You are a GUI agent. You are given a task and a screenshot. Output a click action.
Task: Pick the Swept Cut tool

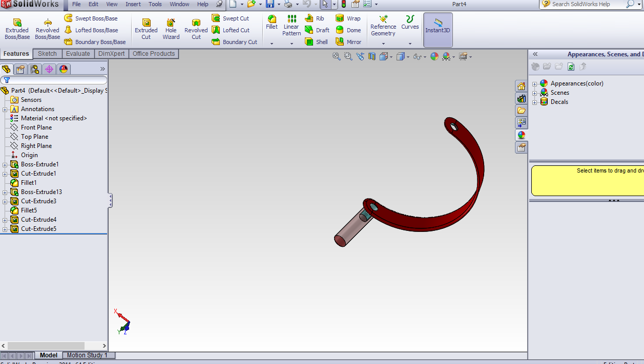231,18
